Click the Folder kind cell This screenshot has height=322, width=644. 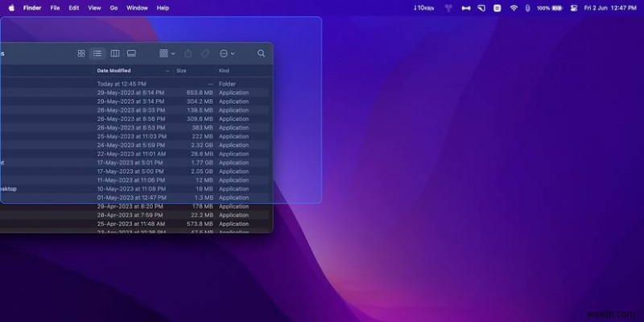point(227,84)
